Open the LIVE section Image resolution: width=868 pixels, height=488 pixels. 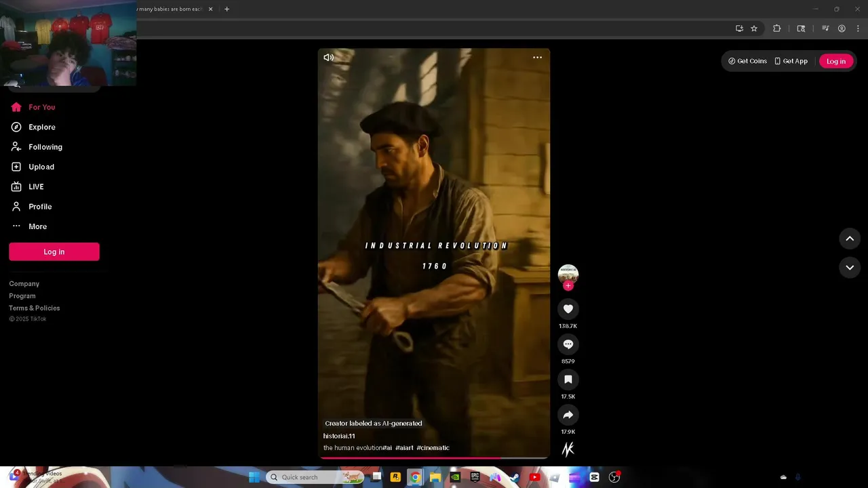(x=27, y=186)
